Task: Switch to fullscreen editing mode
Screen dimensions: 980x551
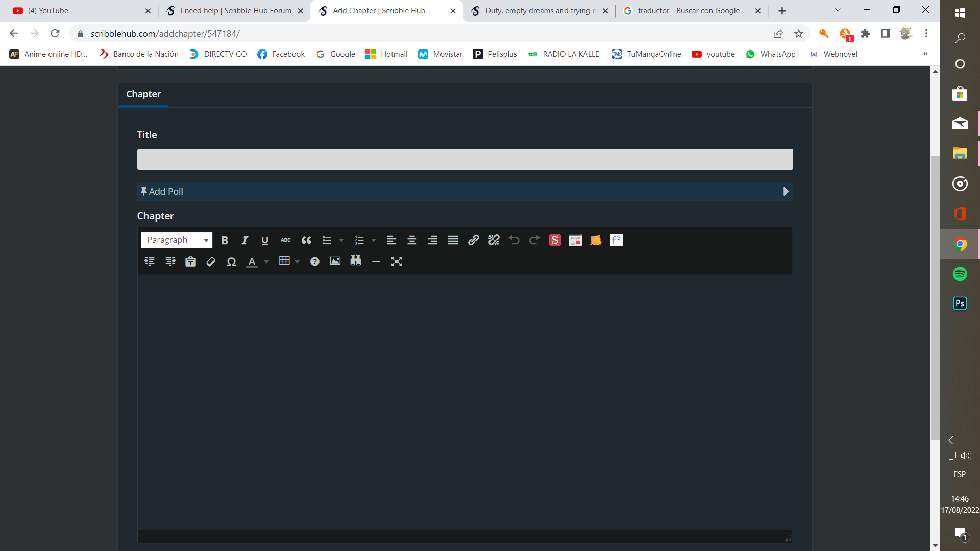Action: pos(397,261)
